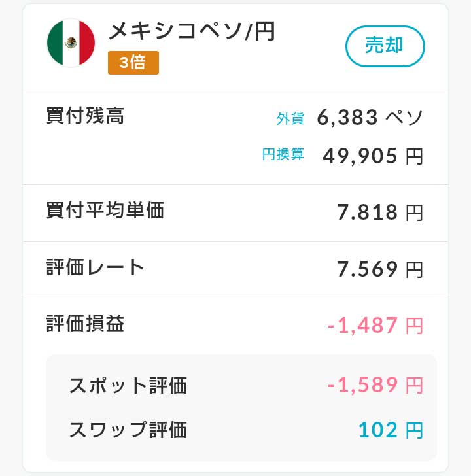
Task: Select the -1,589 円 spot valuation
Action: 375,385
